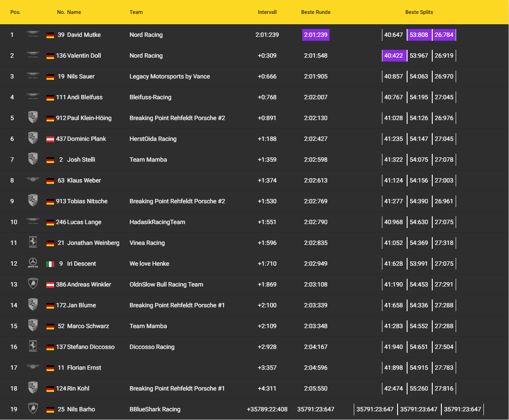509x420 pixels.
Task: Click the Intervall column header
Action: pos(267,12)
